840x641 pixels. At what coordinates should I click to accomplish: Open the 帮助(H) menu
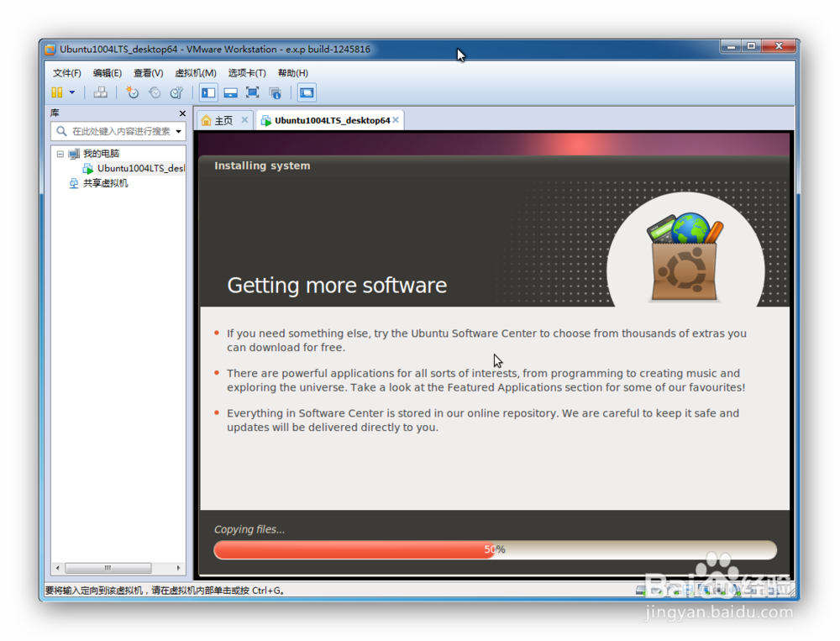click(293, 73)
